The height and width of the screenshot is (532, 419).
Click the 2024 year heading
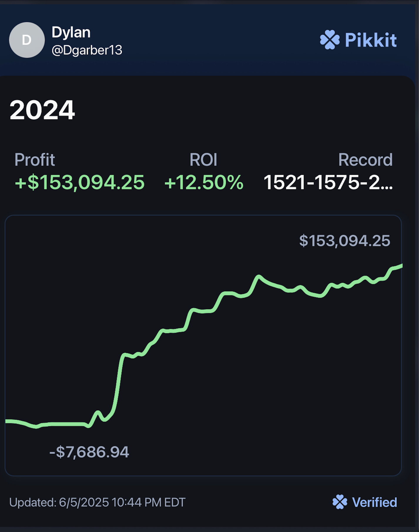pos(42,110)
